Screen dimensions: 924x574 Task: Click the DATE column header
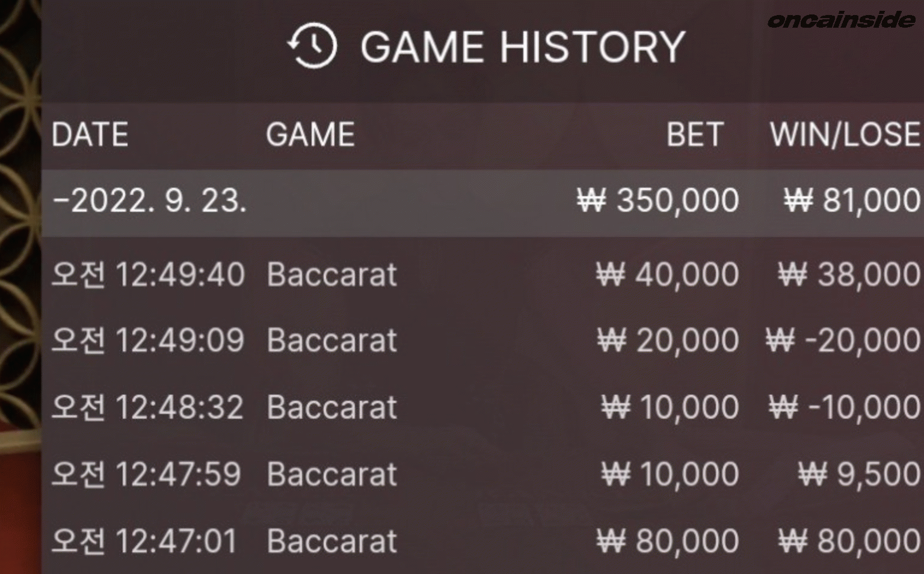tap(90, 134)
